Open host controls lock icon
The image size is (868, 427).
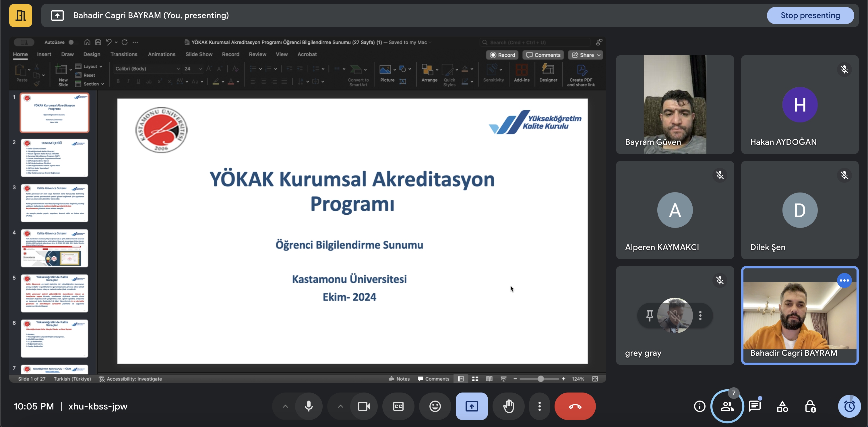pyautogui.click(x=810, y=406)
